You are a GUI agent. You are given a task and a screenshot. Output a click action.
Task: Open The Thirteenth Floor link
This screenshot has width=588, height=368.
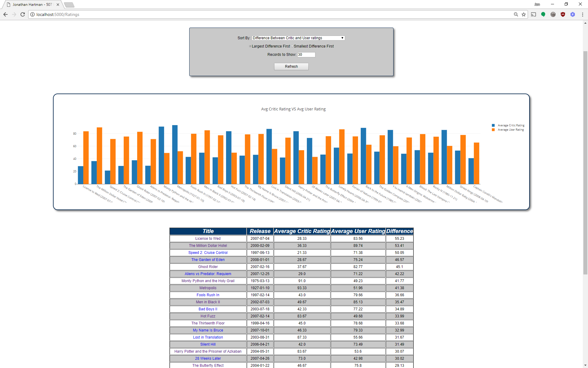[x=208, y=323]
